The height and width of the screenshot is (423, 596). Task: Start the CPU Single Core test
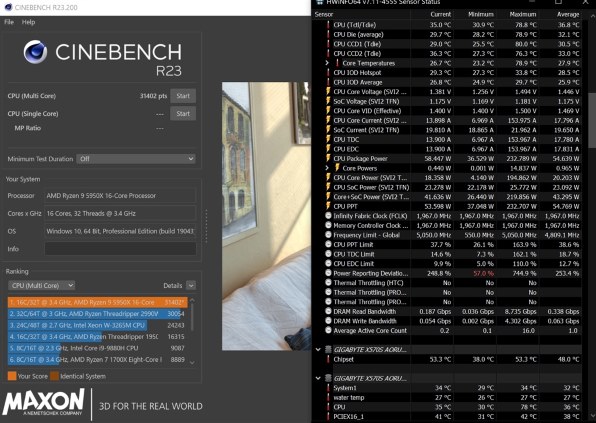pos(183,113)
